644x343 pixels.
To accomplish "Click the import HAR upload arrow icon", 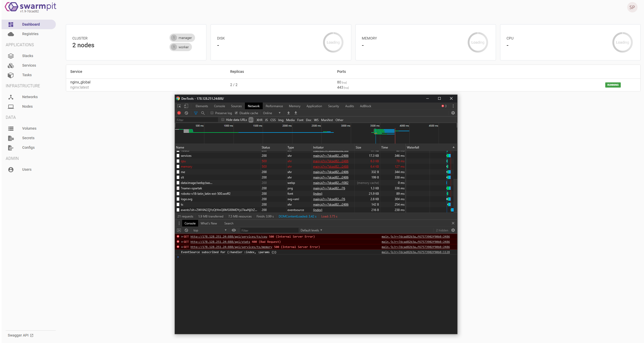I will (x=289, y=113).
